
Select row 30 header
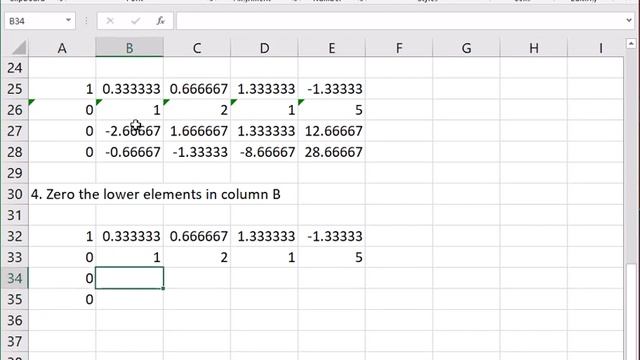pos(15,194)
